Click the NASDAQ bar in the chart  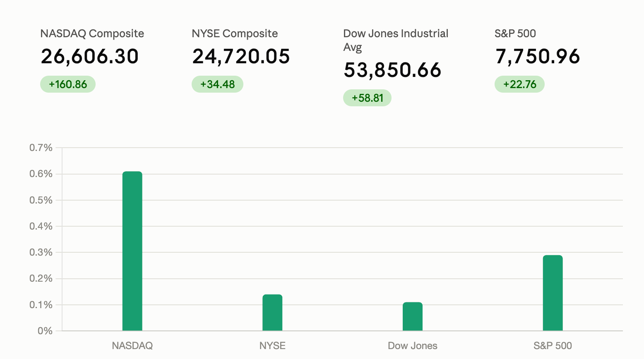(132, 251)
